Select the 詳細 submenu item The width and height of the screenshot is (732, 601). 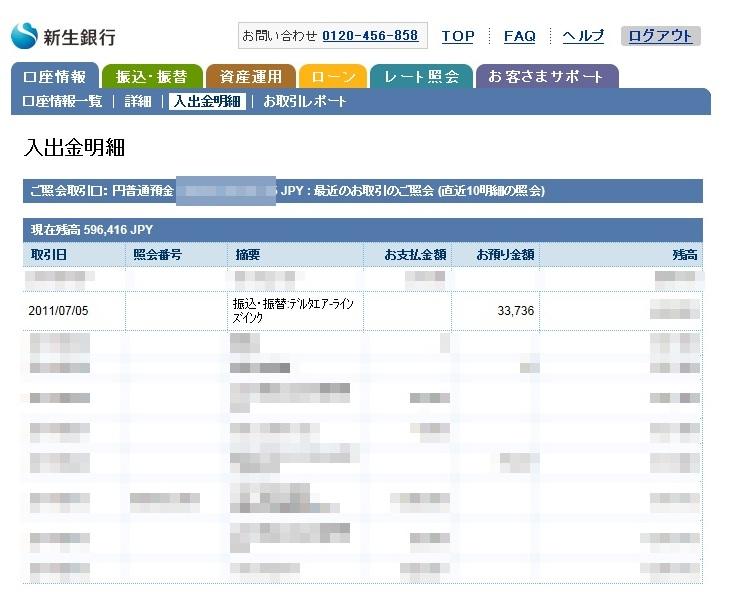coord(138,101)
